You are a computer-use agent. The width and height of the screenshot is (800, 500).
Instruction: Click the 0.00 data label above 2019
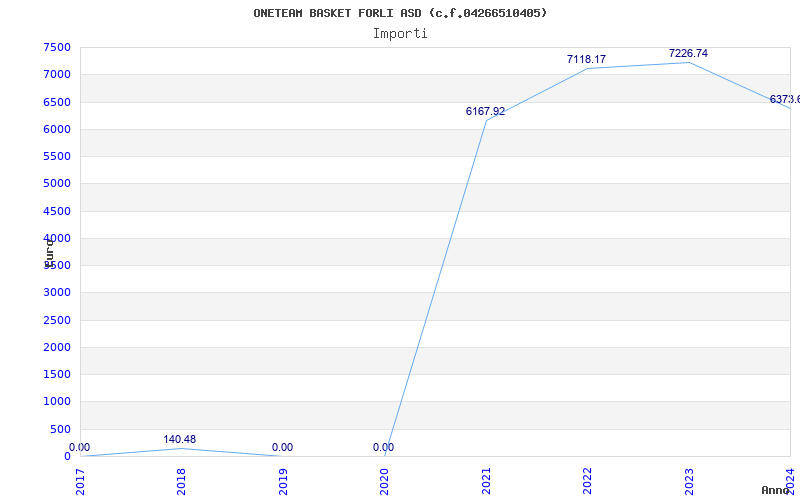pos(282,447)
